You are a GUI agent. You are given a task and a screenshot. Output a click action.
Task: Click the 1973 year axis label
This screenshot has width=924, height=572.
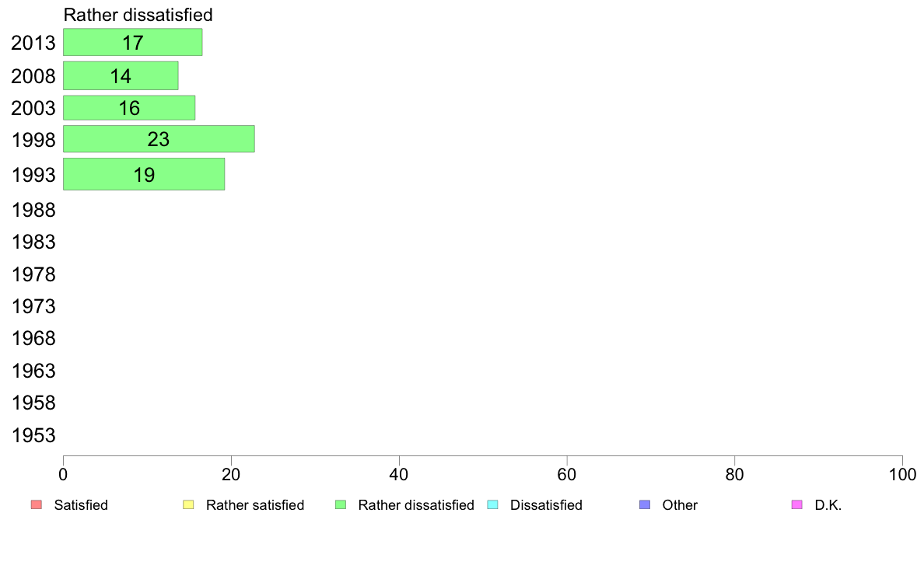pyautogui.click(x=33, y=307)
